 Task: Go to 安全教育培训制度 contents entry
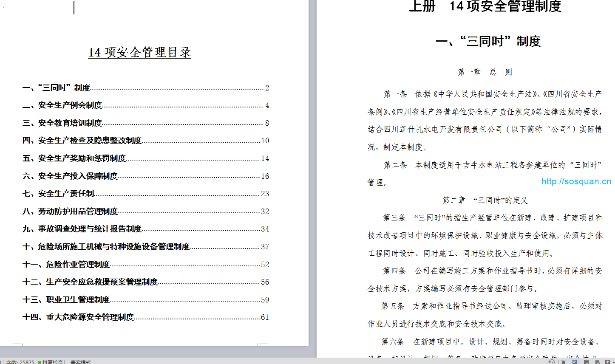(x=62, y=123)
